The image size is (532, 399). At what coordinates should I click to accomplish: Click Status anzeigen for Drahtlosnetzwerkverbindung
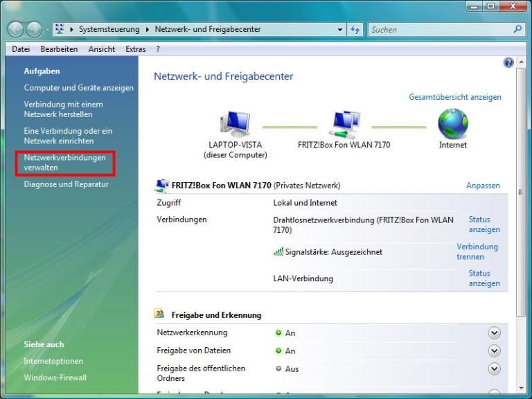(x=484, y=224)
